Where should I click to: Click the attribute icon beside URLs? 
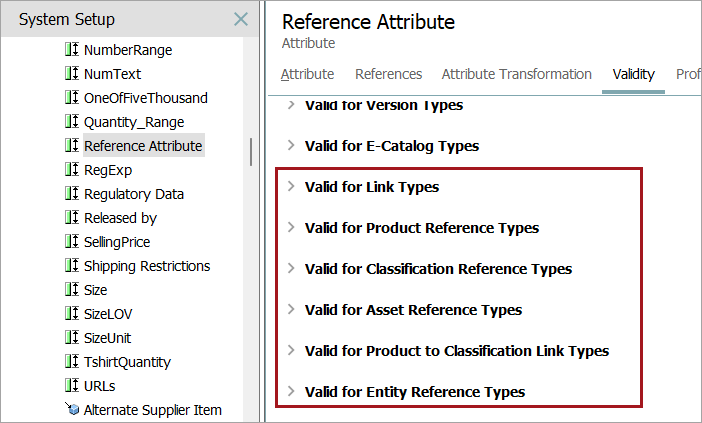[x=72, y=385]
